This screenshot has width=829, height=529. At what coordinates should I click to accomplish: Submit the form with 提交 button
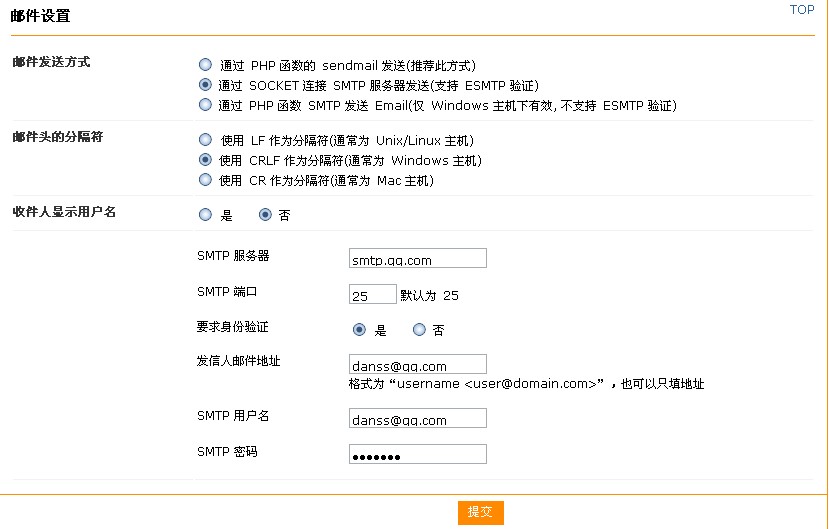[x=481, y=513]
